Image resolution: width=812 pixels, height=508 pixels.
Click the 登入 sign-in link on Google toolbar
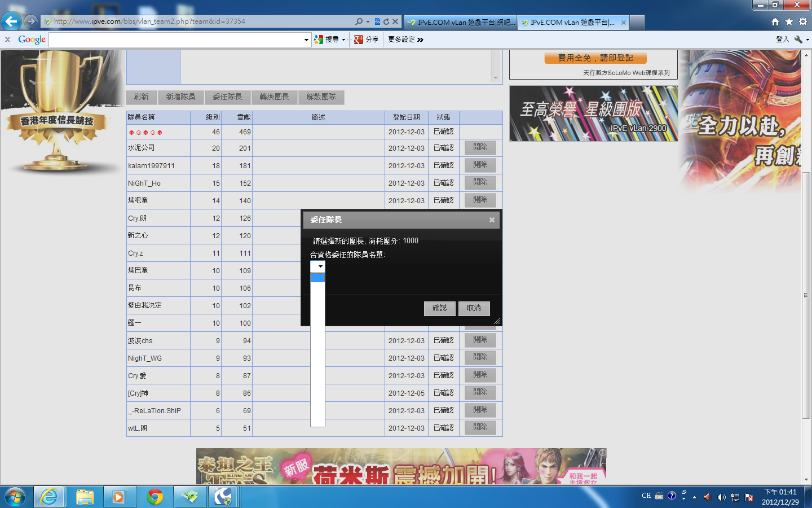(x=782, y=40)
